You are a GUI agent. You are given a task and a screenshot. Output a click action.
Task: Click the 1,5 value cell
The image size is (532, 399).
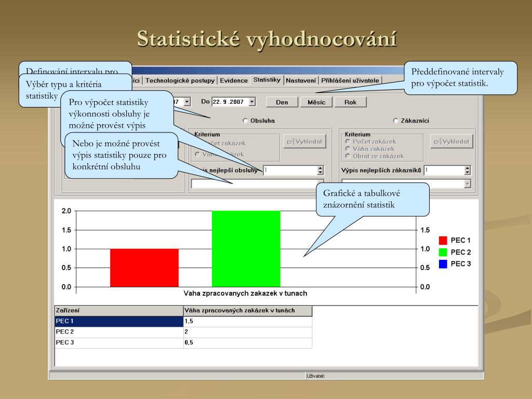[x=248, y=321]
